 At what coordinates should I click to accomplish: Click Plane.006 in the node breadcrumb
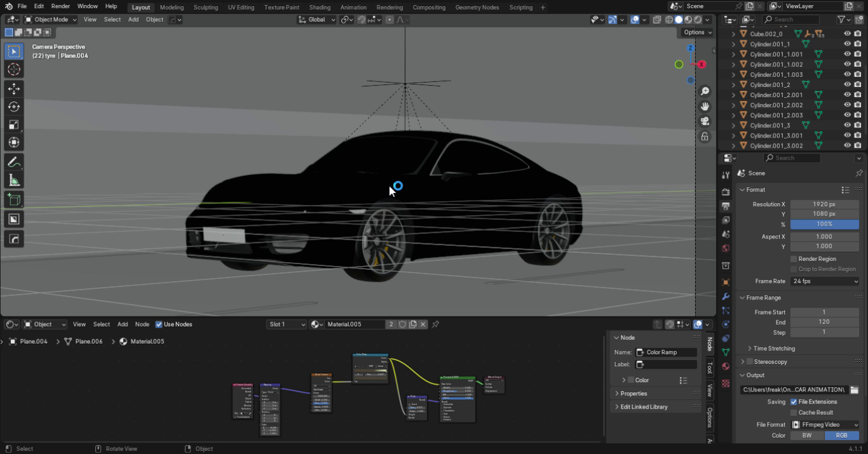pyautogui.click(x=88, y=341)
